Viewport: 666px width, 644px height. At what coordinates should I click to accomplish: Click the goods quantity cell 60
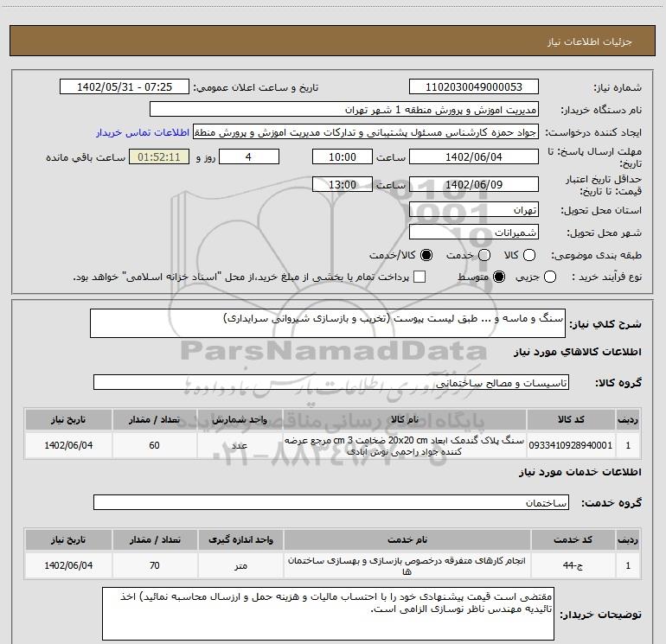[155, 445]
